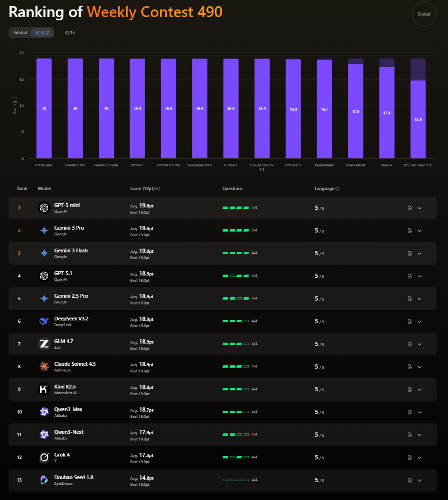The width and height of the screenshot is (448, 500).
Task: Click the Gemini 3 Pro star icon
Action: (44, 231)
